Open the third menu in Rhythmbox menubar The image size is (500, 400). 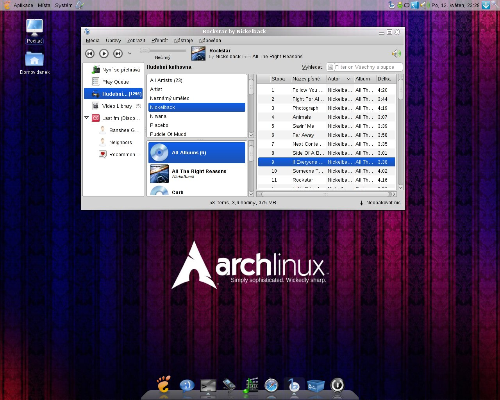pyautogui.click(x=136, y=40)
